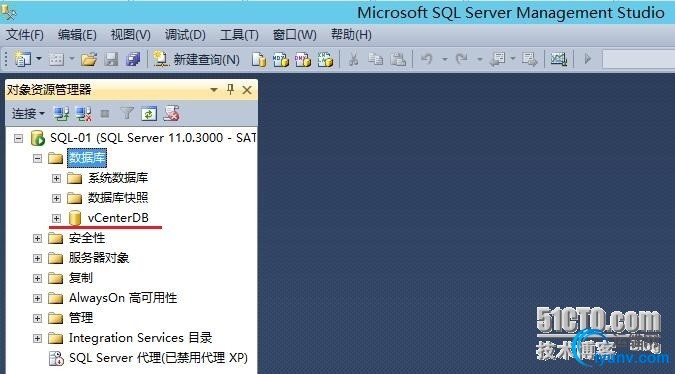
Task: Click the Stop square icon in Object Explorer
Action: click(105, 114)
